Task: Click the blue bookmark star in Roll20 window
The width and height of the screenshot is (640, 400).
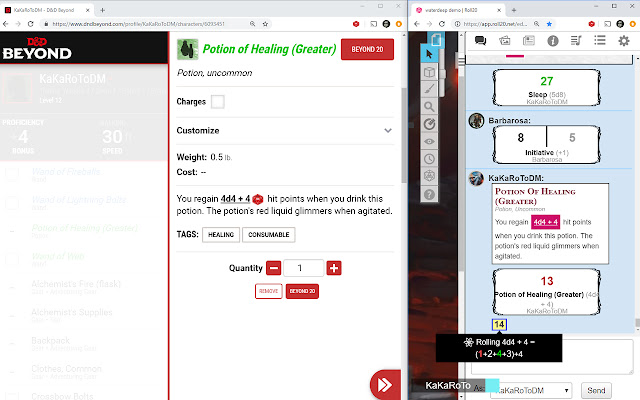Action: pyautogui.click(x=549, y=24)
